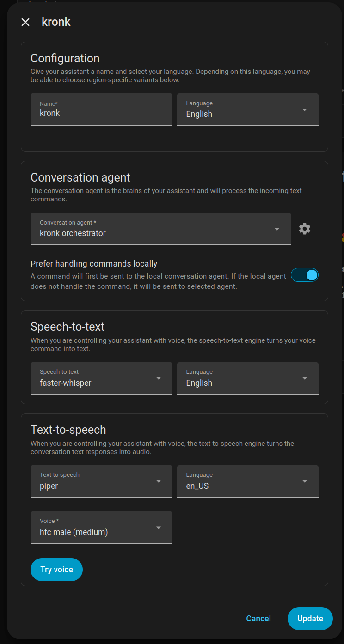The image size is (344, 644).
Task: Expand the Speech-to-text engine dropdown
Action: pyautogui.click(x=101, y=378)
